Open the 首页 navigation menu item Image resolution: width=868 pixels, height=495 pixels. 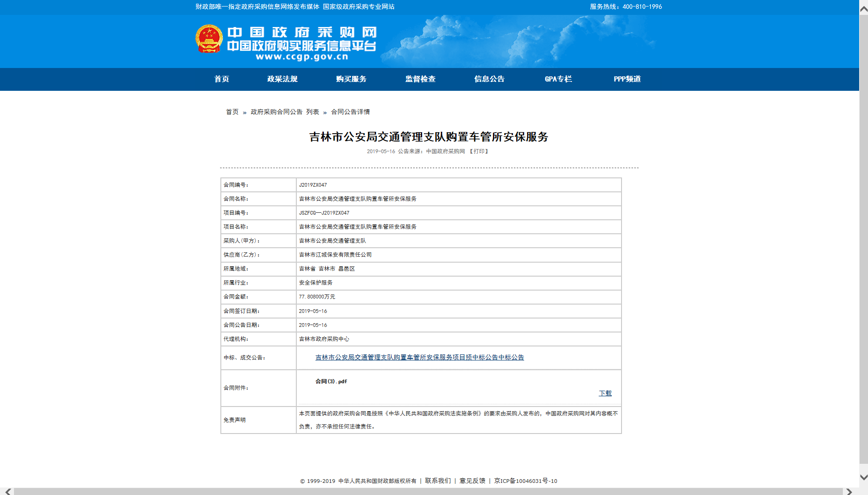click(222, 79)
